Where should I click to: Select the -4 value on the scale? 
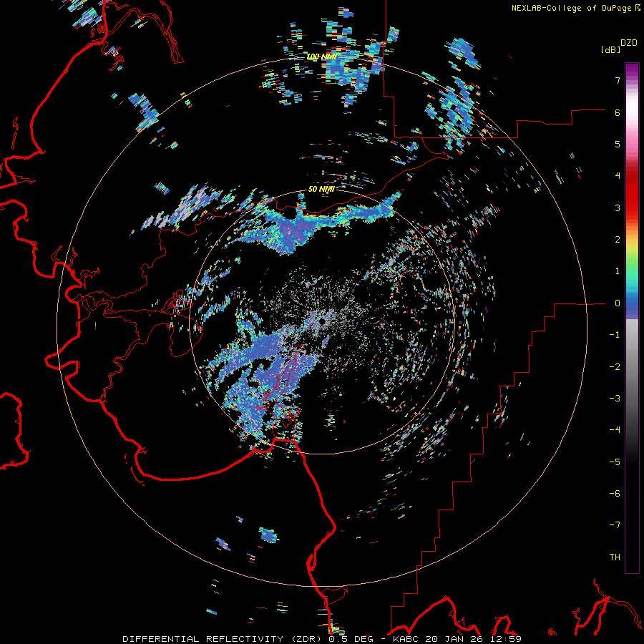click(x=615, y=430)
